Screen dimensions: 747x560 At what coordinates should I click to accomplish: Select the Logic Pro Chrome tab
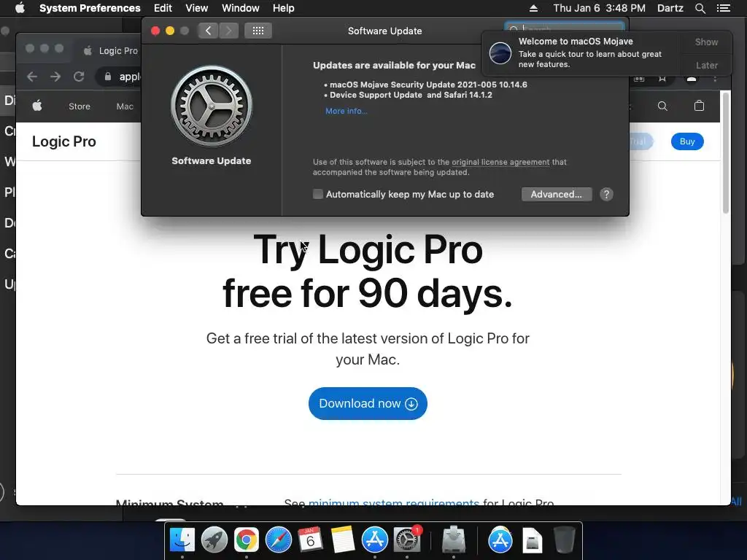(x=111, y=50)
